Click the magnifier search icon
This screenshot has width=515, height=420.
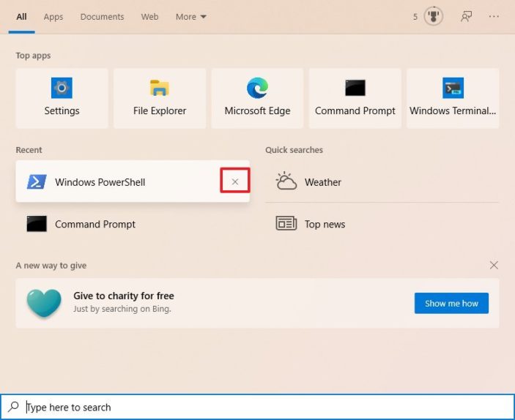click(13, 407)
